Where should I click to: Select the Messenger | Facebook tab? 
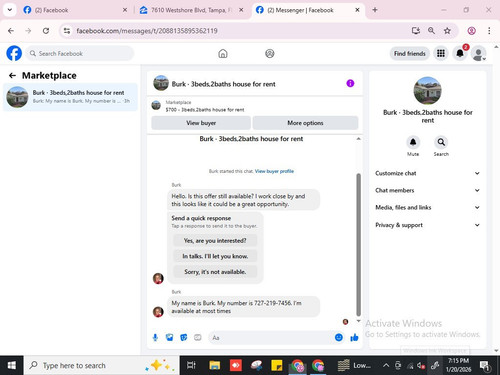tap(308, 10)
